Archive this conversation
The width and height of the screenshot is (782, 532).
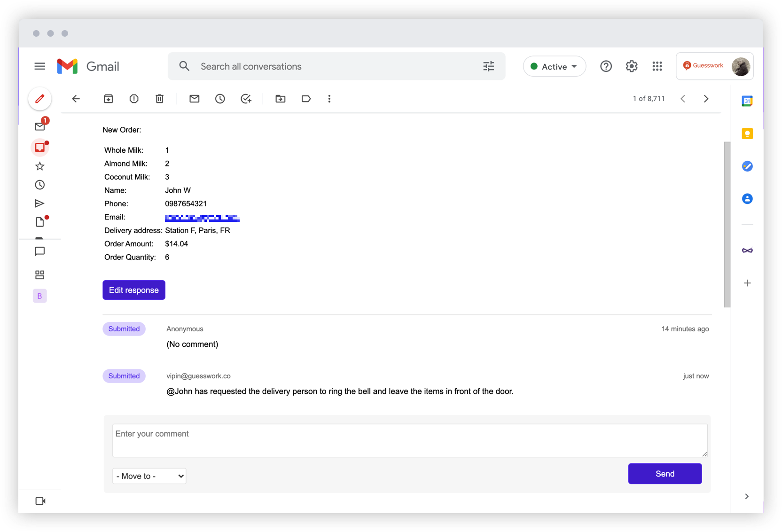coord(109,99)
